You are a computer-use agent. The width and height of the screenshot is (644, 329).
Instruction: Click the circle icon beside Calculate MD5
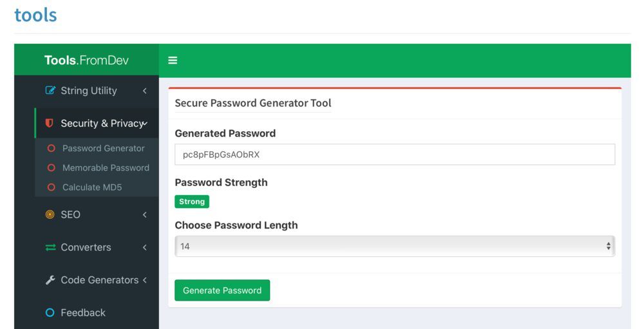point(52,187)
